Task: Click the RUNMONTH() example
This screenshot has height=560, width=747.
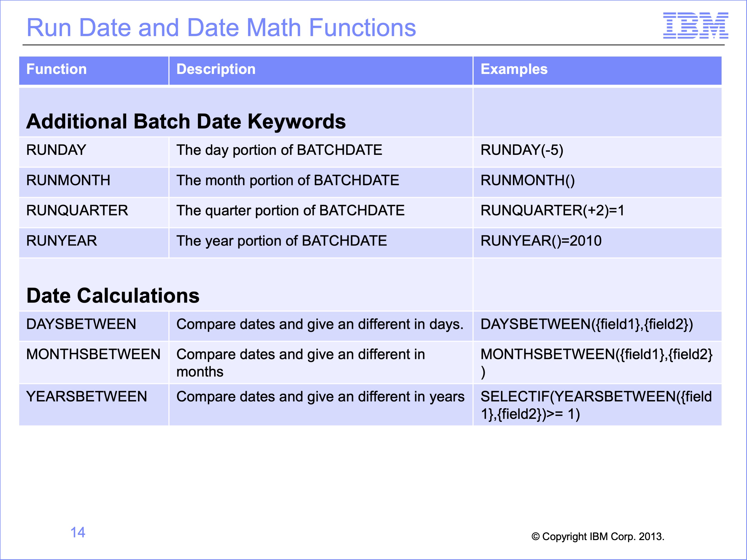Action: pyautogui.click(x=528, y=180)
